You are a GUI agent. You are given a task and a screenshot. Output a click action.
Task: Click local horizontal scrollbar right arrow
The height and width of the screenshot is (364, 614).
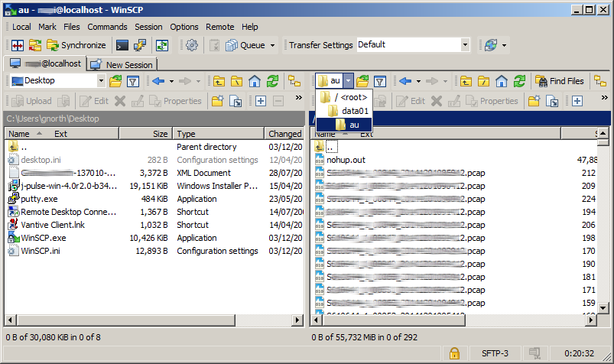(x=297, y=320)
